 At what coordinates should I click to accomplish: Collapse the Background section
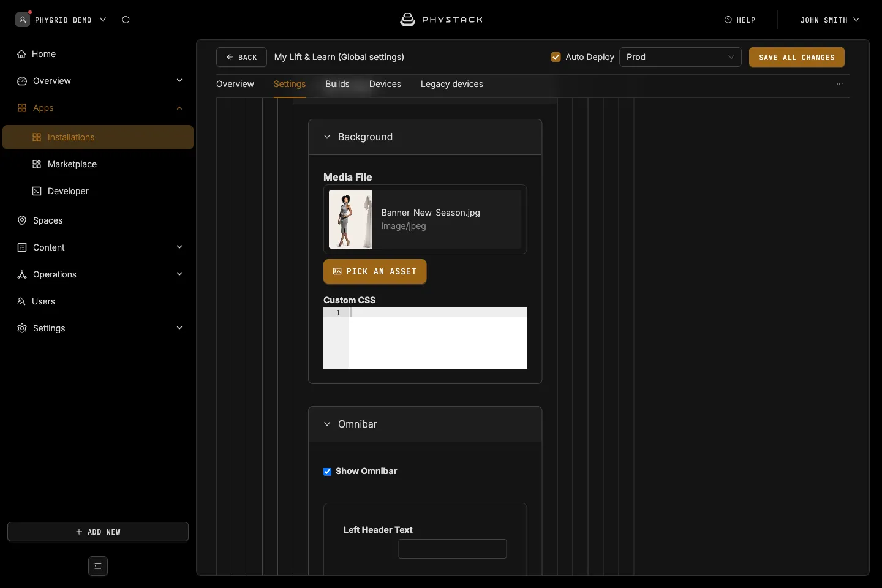(327, 137)
